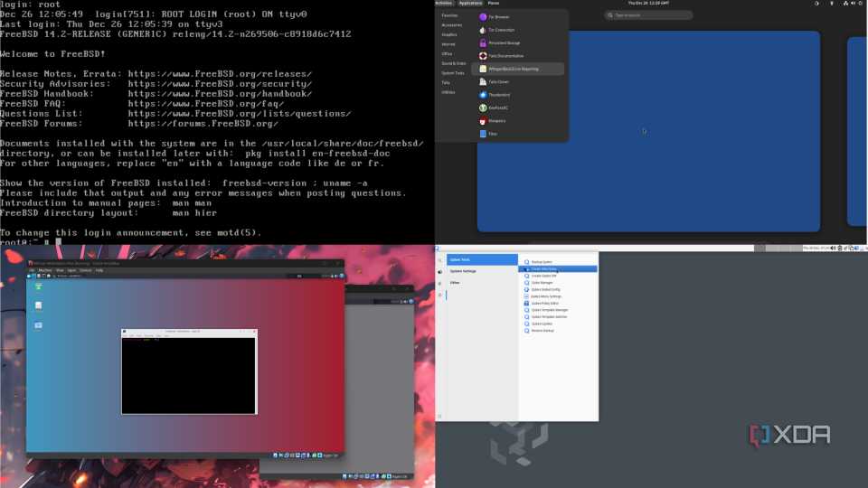
Task: Select the Favorites category in Tails menu
Action: coord(449,15)
